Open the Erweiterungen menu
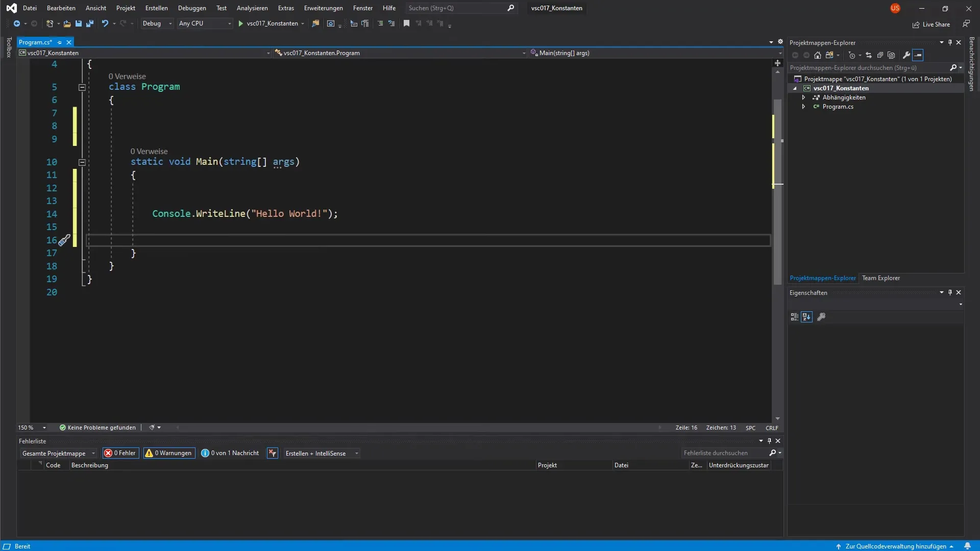 (324, 8)
